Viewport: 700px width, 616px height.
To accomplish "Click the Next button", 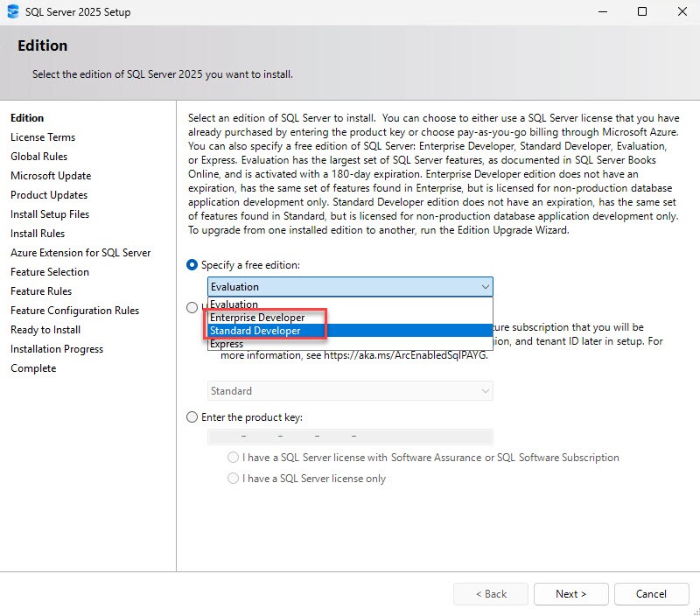I will click(570, 593).
